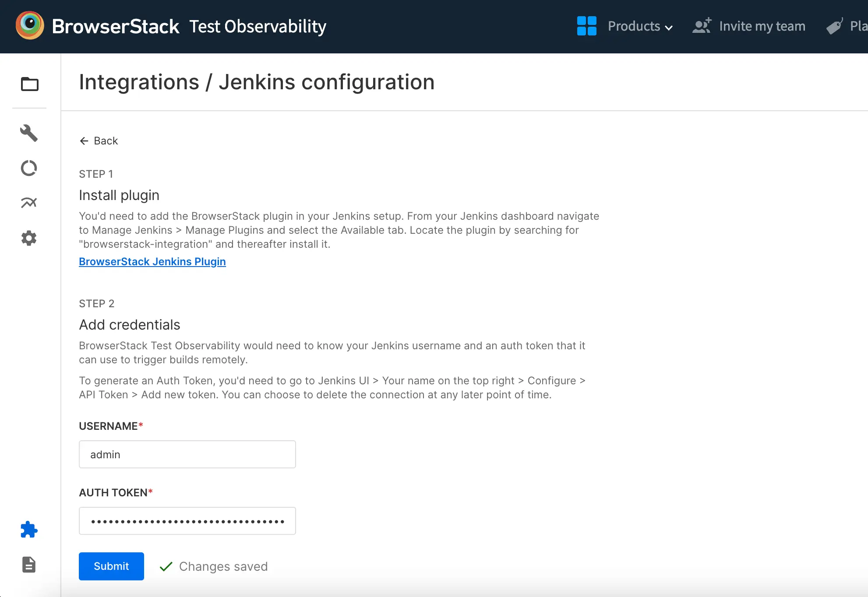Click the AUTH TOKEN field label
The height and width of the screenshot is (597, 868).
116,493
